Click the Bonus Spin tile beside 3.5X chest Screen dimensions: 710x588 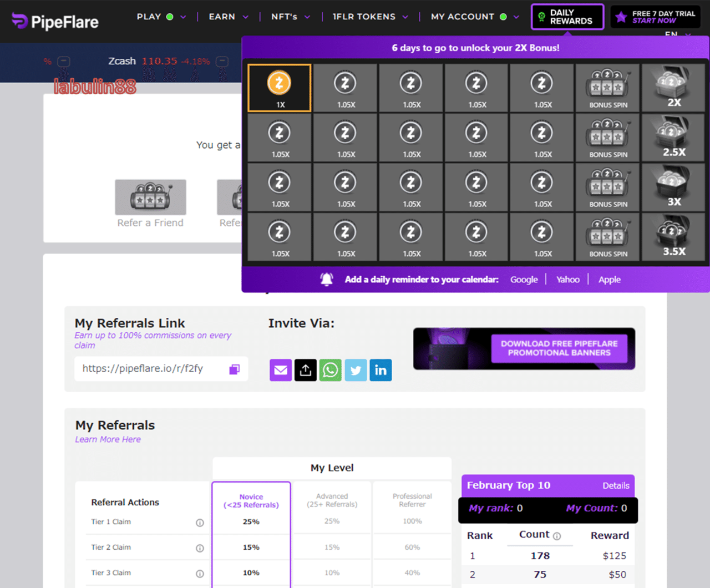click(608, 237)
